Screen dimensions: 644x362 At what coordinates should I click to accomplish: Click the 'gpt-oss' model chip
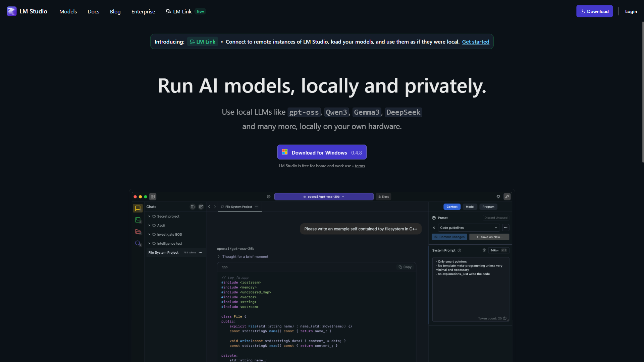pos(304,112)
